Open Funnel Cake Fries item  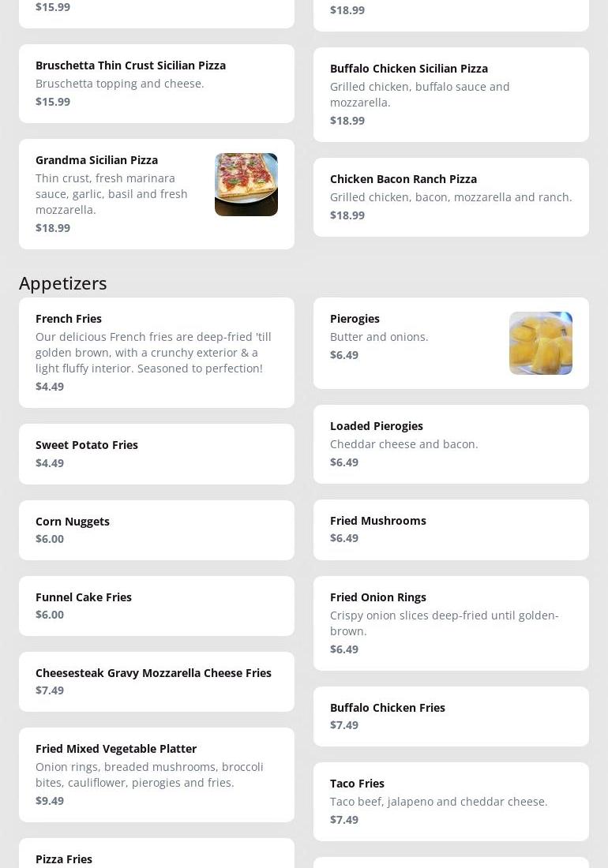(156, 606)
